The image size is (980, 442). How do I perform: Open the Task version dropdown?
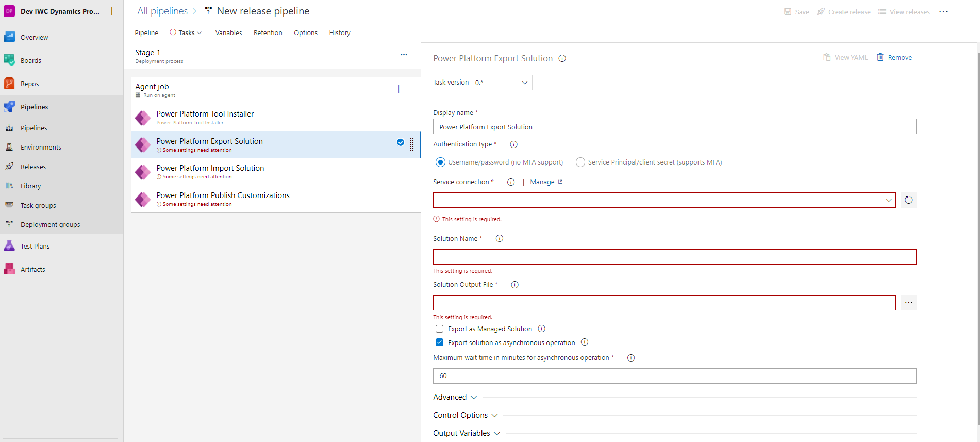click(x=502, y=83)
